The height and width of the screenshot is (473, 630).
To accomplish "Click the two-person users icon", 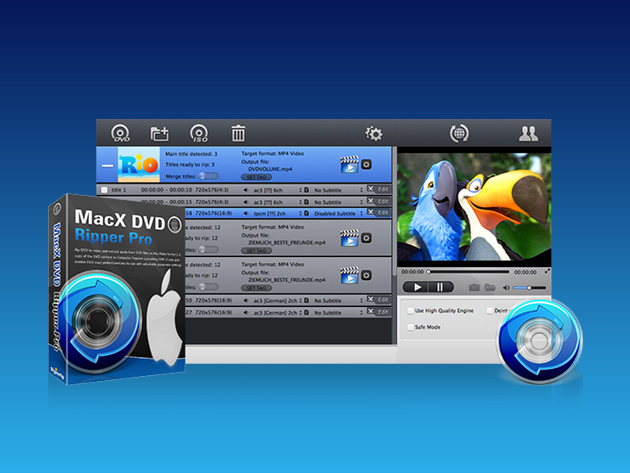I will pos(528,133).
